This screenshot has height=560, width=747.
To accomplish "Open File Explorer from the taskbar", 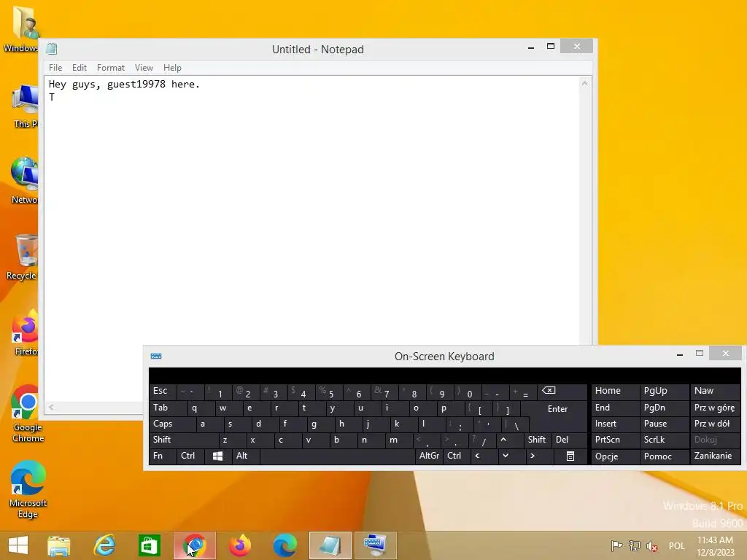I will (58, 545).
